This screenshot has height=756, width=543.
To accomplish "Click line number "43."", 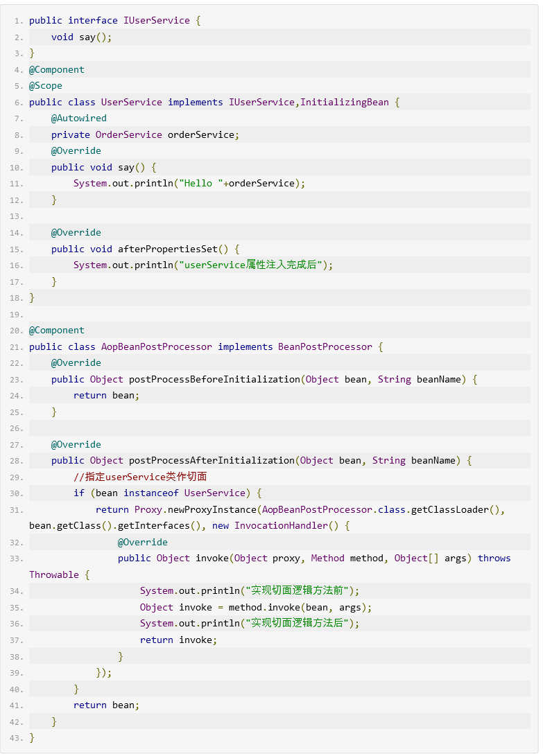I will click(17, 738).
